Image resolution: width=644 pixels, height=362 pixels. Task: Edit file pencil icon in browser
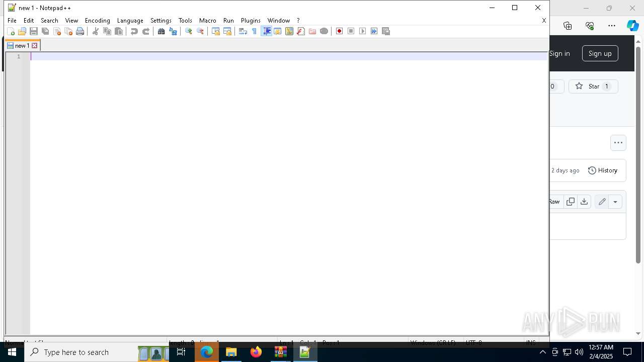point(602,202)
